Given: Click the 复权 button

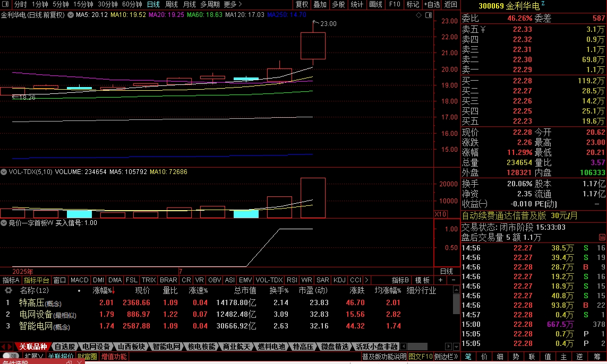Looking at the screenshot, I should click(302, 4).
